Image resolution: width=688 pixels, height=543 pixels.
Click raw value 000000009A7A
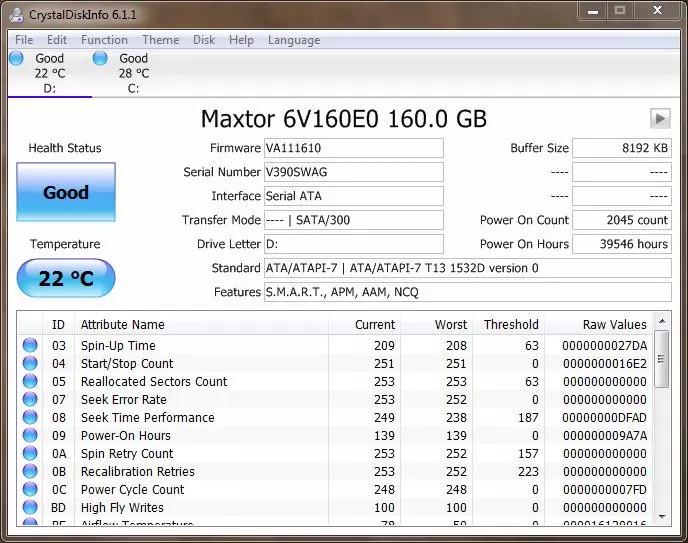point(605,436)
